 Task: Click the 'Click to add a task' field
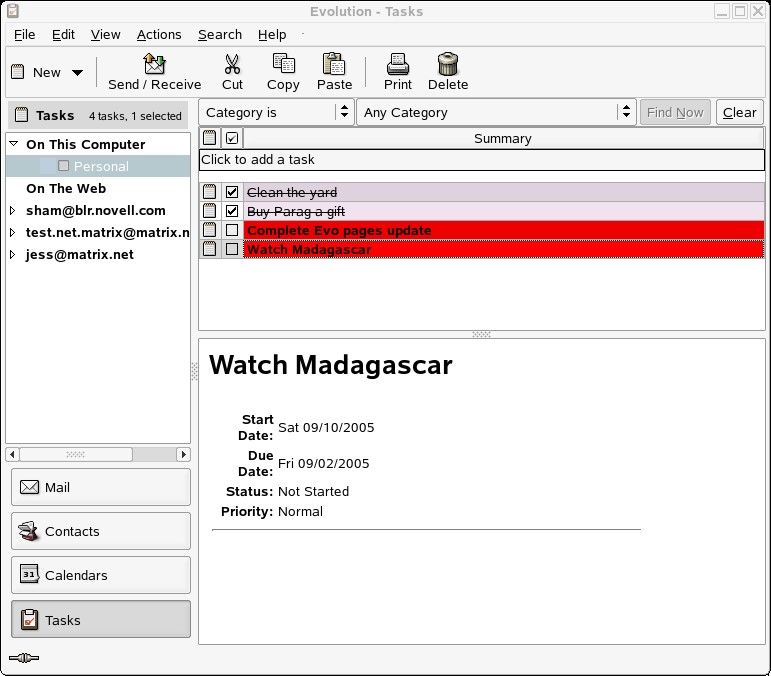[x=482, y=160]
